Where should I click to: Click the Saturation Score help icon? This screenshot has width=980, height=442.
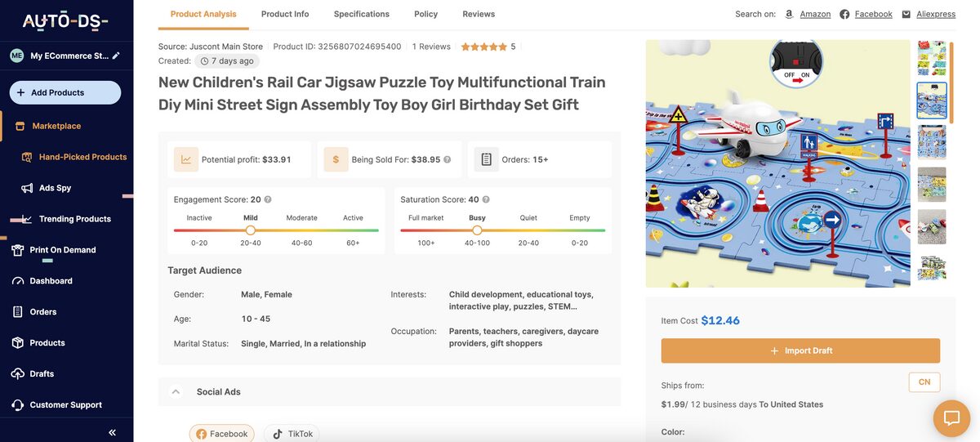(x=486, y=199)
